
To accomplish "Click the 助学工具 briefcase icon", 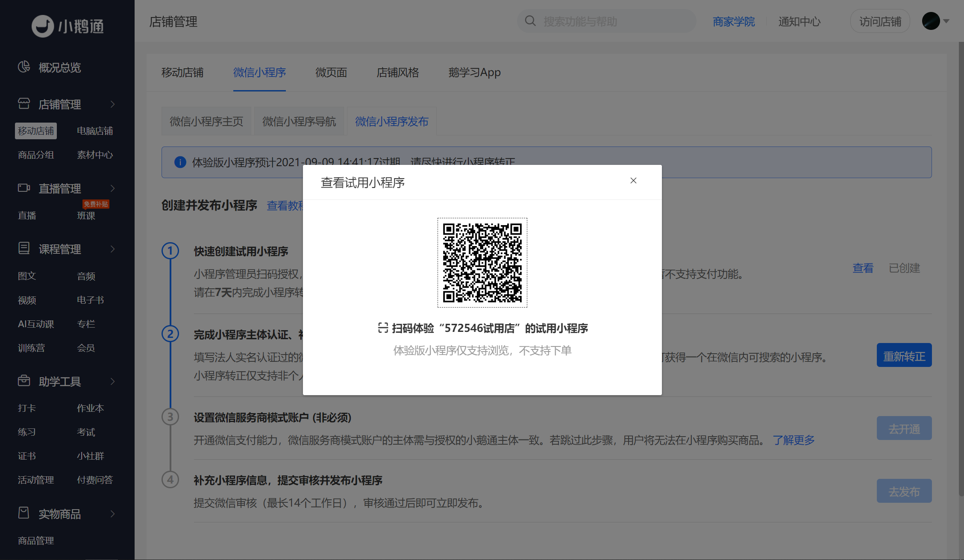I will pos(24,380).
